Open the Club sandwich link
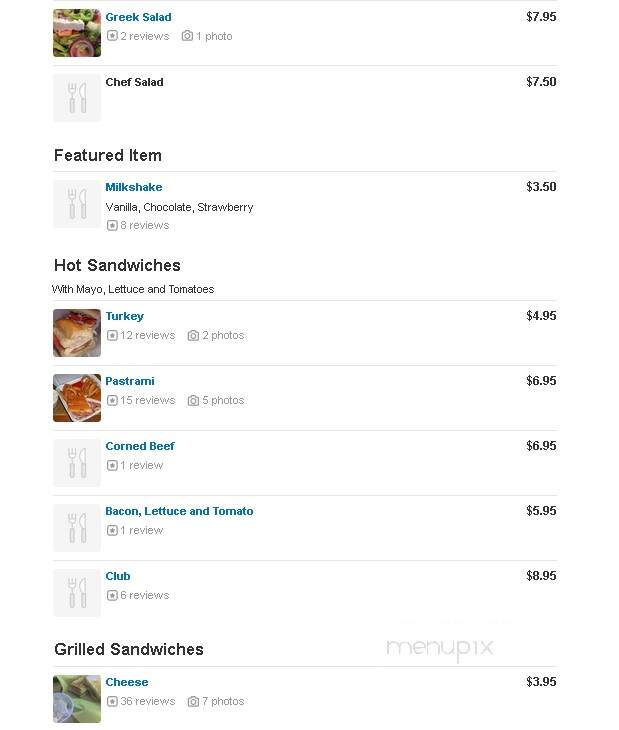This screenshot has height=730, width=619. click(118, 576)
